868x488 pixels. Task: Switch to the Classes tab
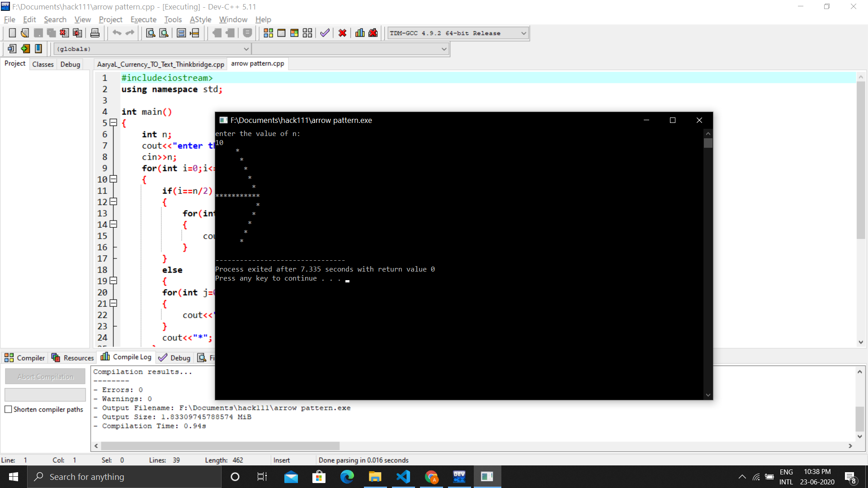click(43, 64)
